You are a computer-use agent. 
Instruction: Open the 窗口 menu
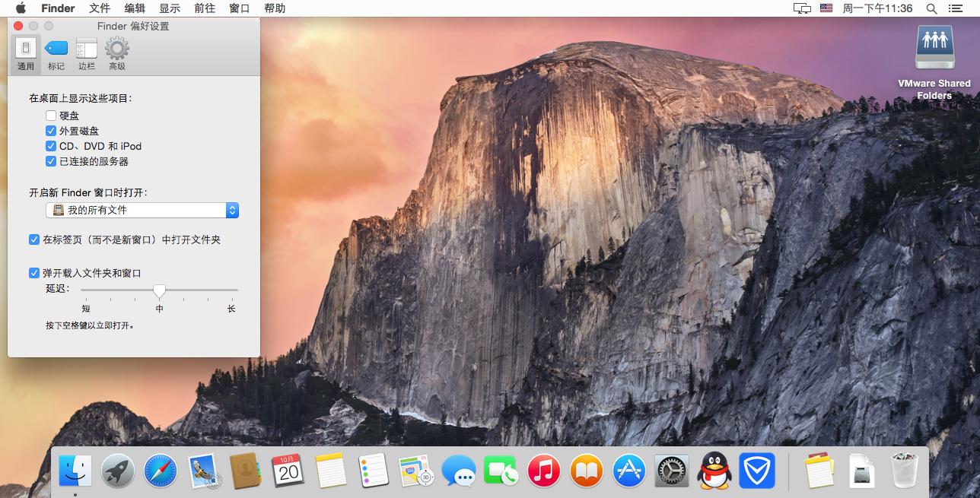pyautogui.click(x=240, y=8)
